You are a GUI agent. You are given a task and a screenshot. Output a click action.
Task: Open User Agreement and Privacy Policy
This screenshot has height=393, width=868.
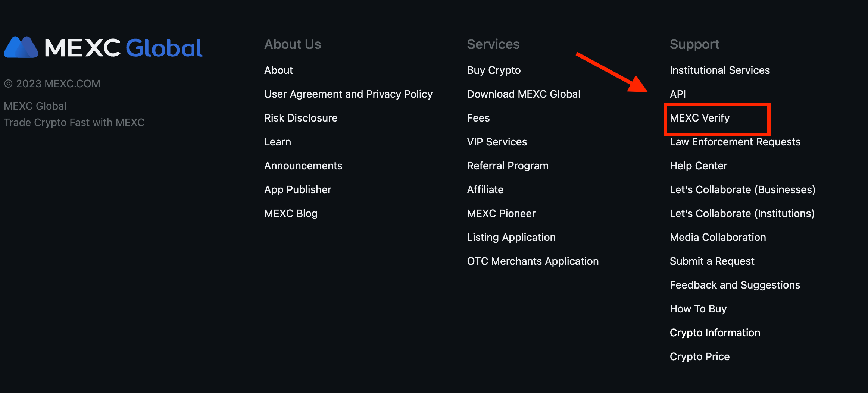click(348, 94)
